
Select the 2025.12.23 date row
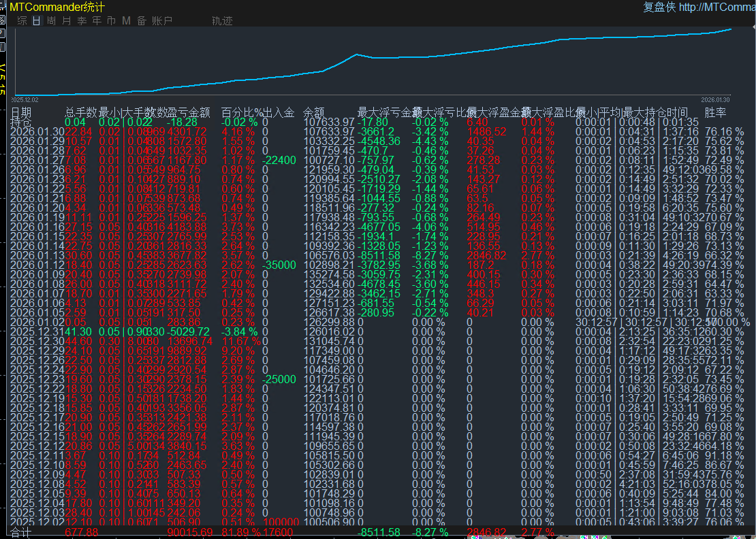pos(378,379)
